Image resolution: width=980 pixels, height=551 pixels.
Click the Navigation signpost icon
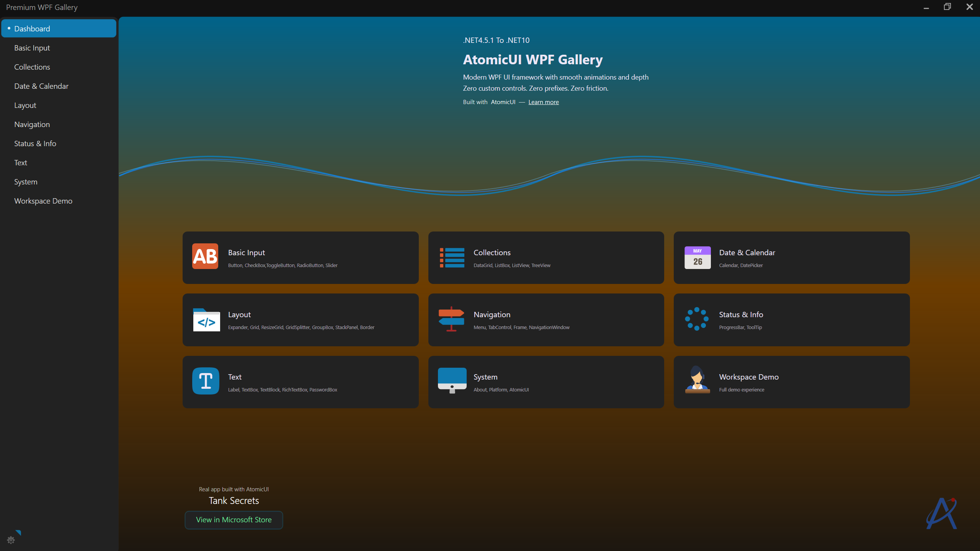451,319
